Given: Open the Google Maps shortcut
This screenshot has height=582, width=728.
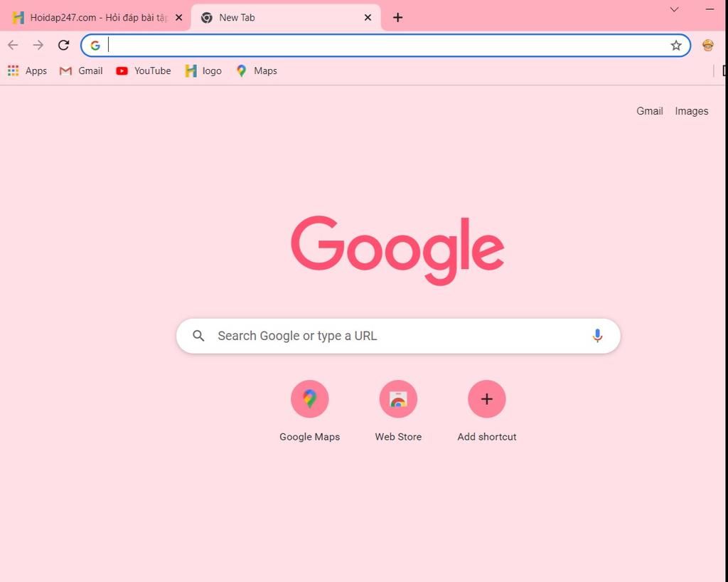Looking at the screenshot, I should [310, 410].
